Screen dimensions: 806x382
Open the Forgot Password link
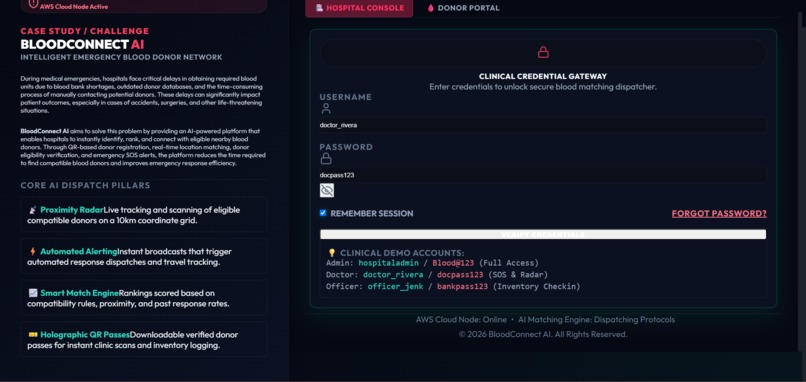tap(719, 213)
